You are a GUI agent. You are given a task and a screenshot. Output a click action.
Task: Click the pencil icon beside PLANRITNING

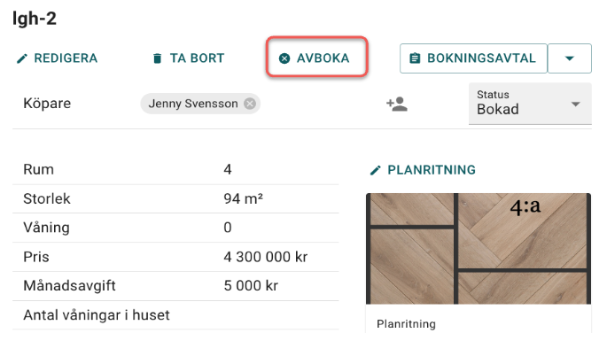[376, 169]
